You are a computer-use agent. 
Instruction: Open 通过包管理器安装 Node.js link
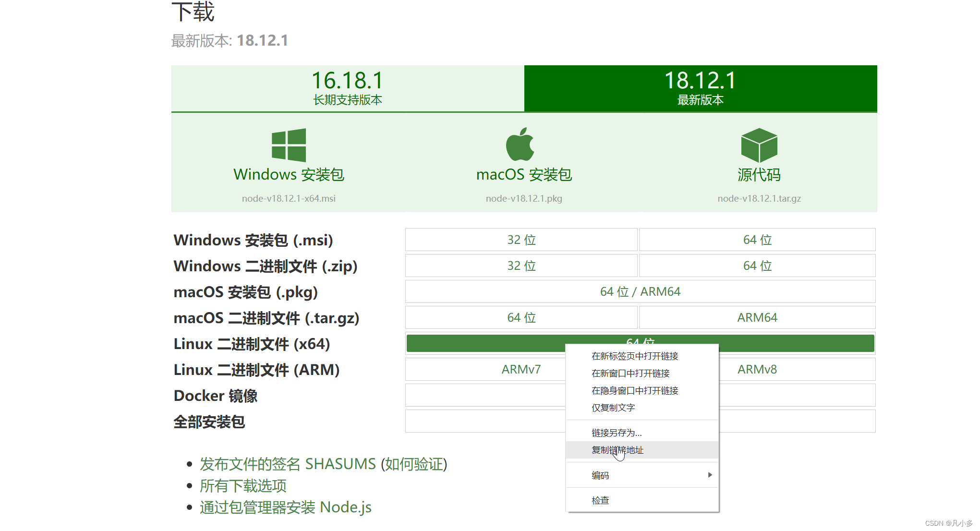[286, 507]
